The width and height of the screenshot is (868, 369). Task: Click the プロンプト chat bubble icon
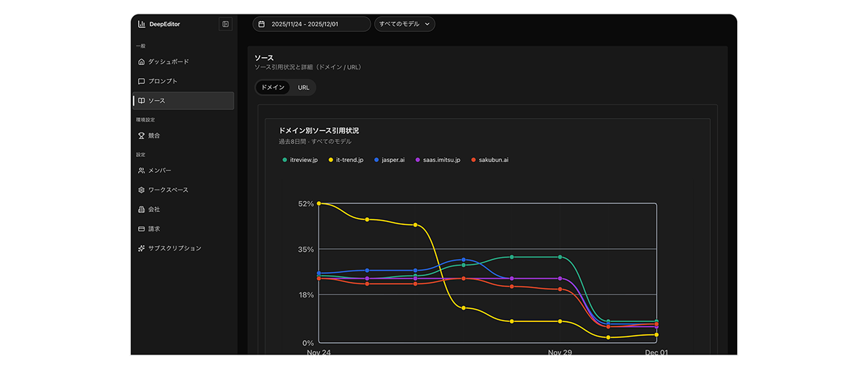142,81
